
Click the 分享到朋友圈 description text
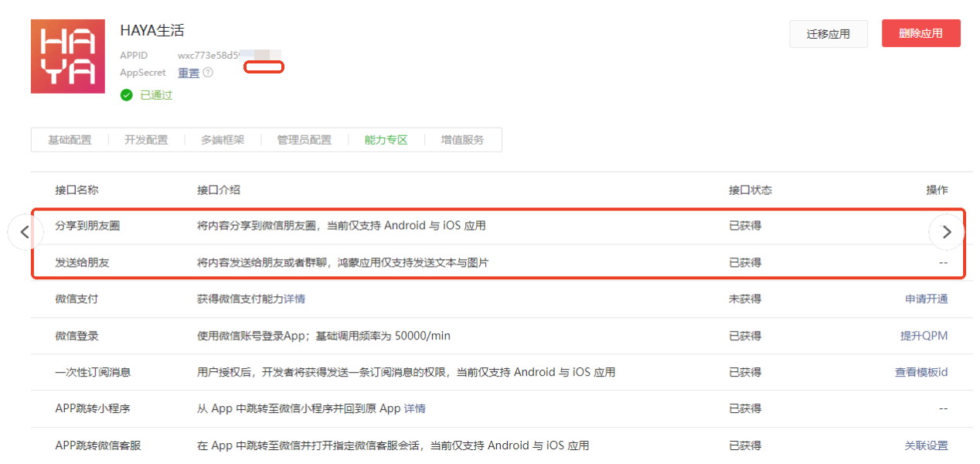point(342,226)
